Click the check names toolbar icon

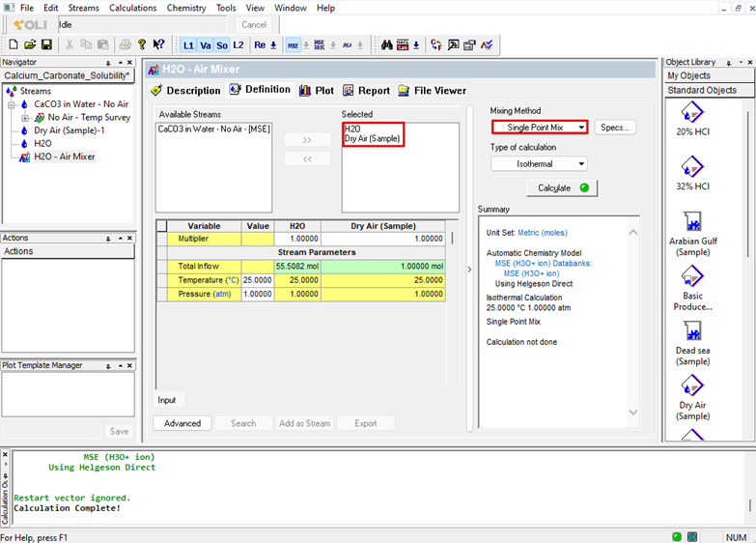click(x=487, y=45)
